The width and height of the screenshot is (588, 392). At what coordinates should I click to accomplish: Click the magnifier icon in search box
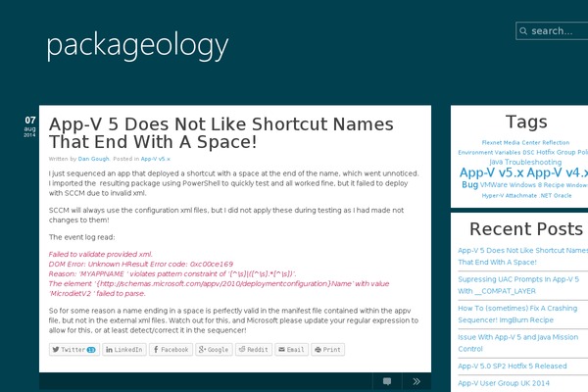click(x=523, y=30)
